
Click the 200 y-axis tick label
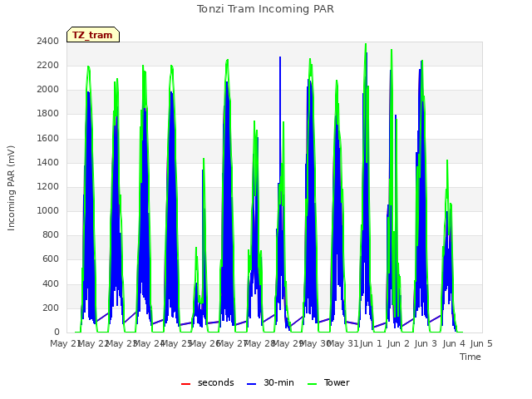point(51,308)
